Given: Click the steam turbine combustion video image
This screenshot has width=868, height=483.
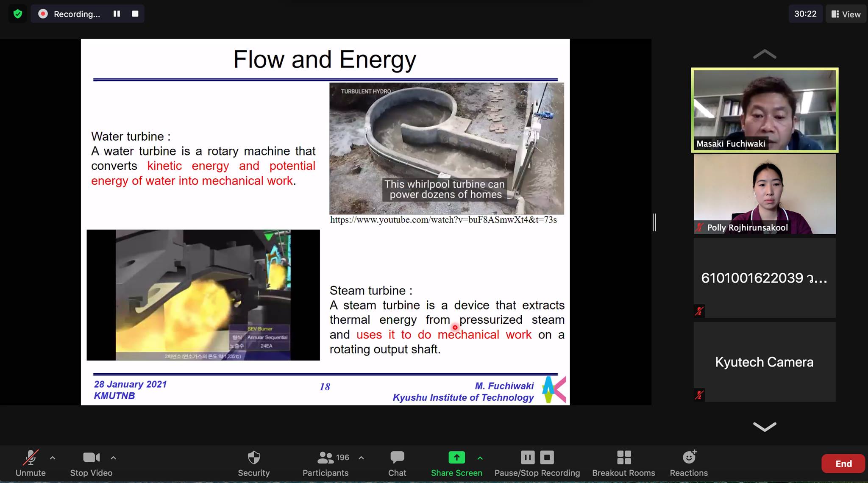Looking at the screenshot, I should click(203, 295).
